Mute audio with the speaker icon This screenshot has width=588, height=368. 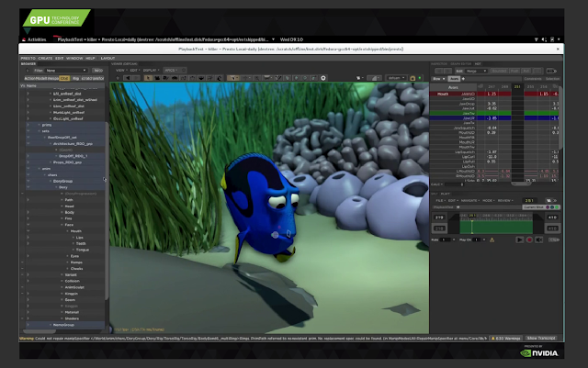[x=539, y=240]
